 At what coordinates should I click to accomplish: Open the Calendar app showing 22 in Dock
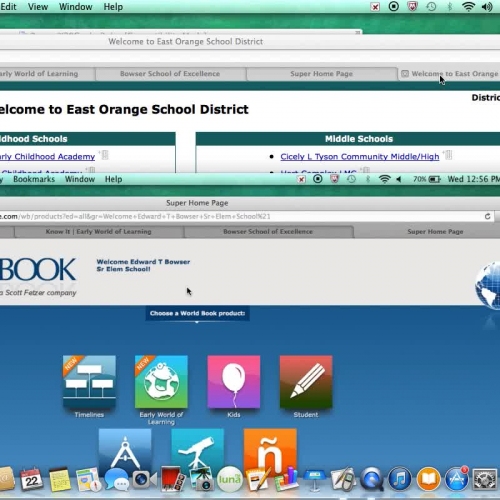point(31,479)
